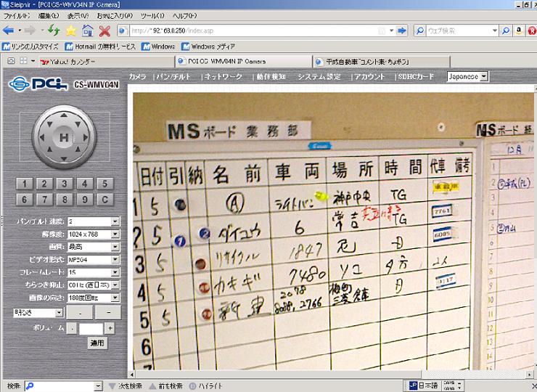The width and height of the screenshot is (537, 392).
Task: Open the Japanese language dropdown
Action: [x=484, y=76]
